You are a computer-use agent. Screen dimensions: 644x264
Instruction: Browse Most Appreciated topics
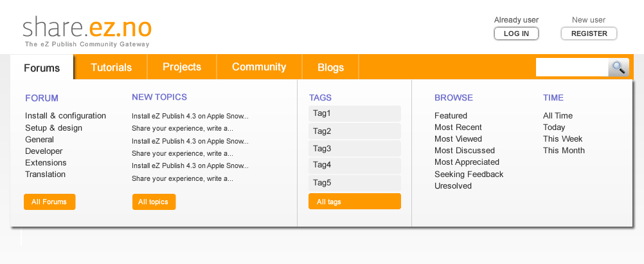(x=467, y=162)
